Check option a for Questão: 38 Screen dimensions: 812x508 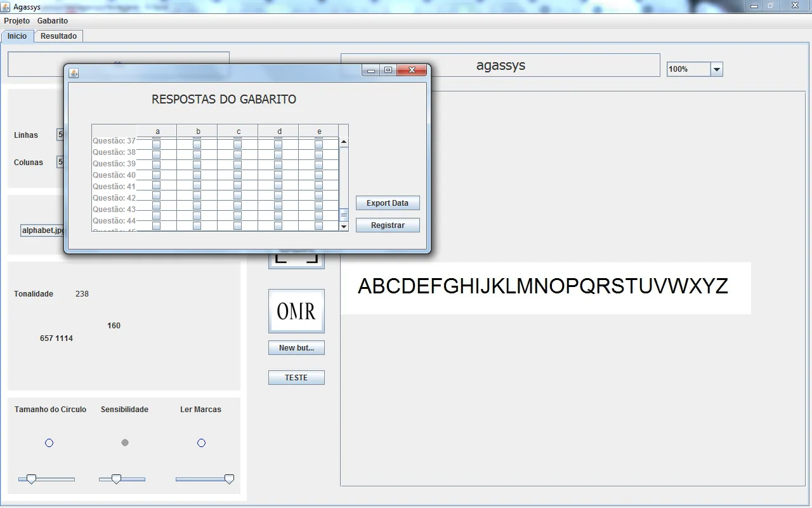[x=157, y=155]
